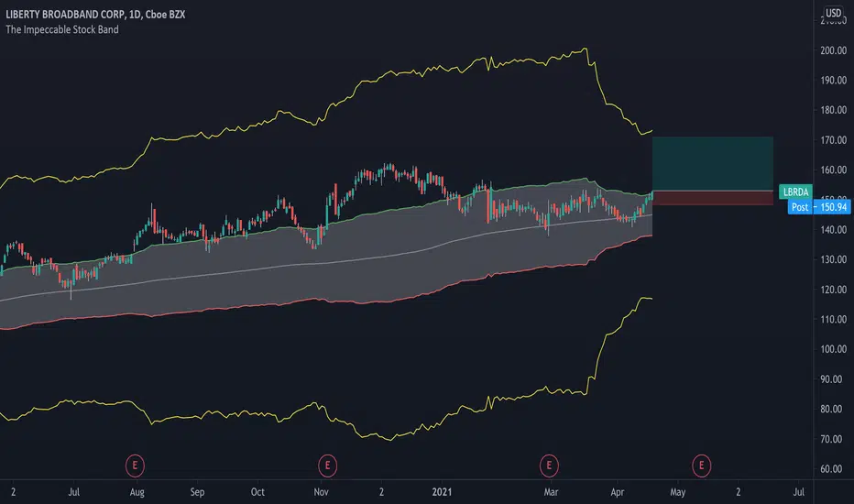
Task: Select the earnings E marker near Mar
Action: pos(549,466)
